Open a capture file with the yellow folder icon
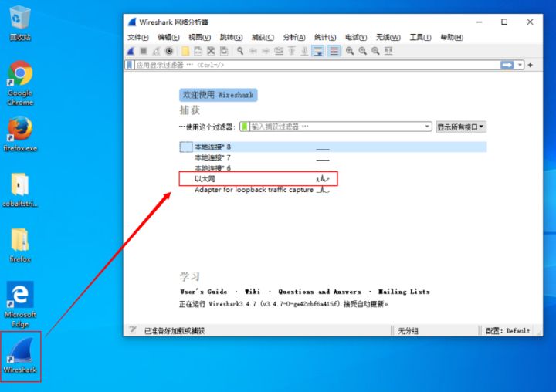556x392 pixels. point(185,51)
